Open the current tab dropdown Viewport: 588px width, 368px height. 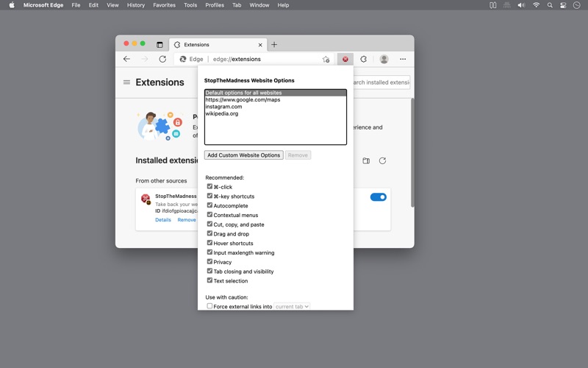click(x=292, y=306)
